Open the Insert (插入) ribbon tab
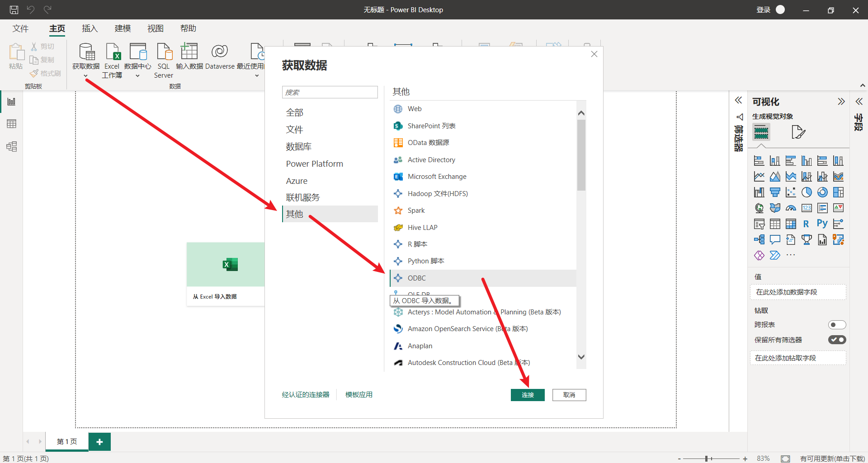 [90, 28]
